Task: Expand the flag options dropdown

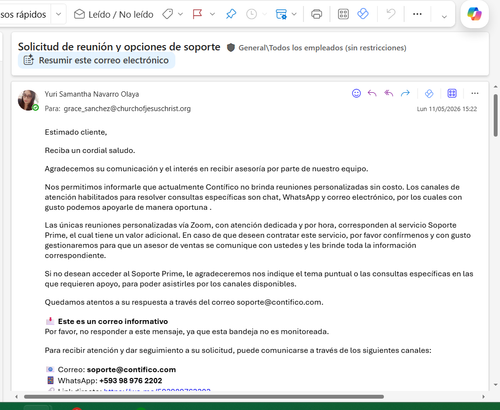Action: [x=212, y=14]
